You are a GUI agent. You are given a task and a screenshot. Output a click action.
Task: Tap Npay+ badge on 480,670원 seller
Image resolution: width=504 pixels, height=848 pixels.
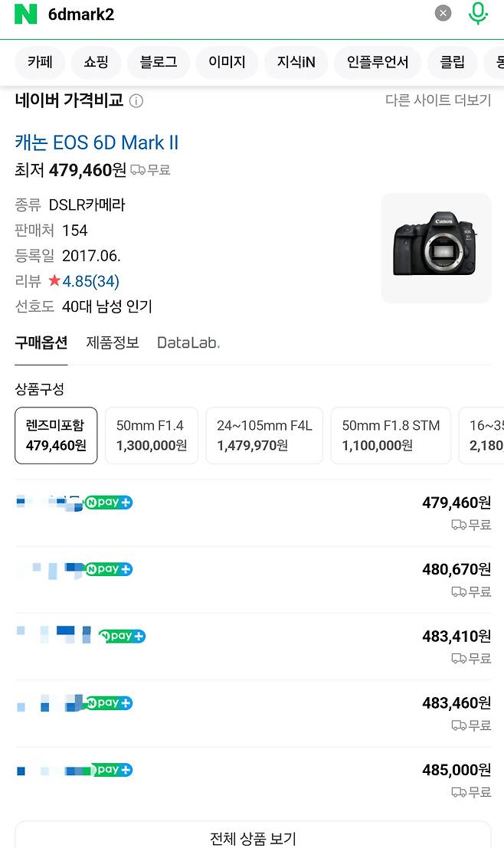pyautogui.click(x=109, y=569)
